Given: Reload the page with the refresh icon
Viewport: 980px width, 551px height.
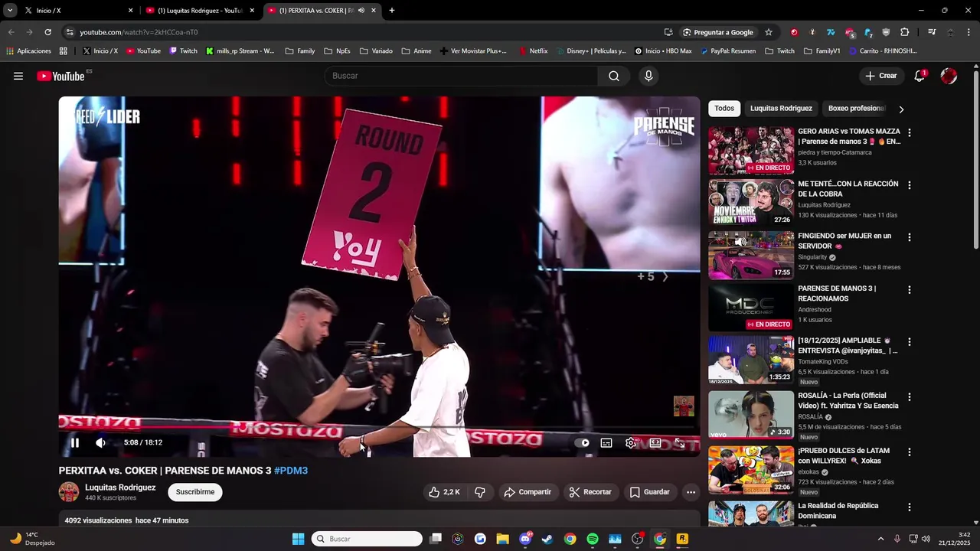Looking at the screenshot, I should (x=47, y=32).
